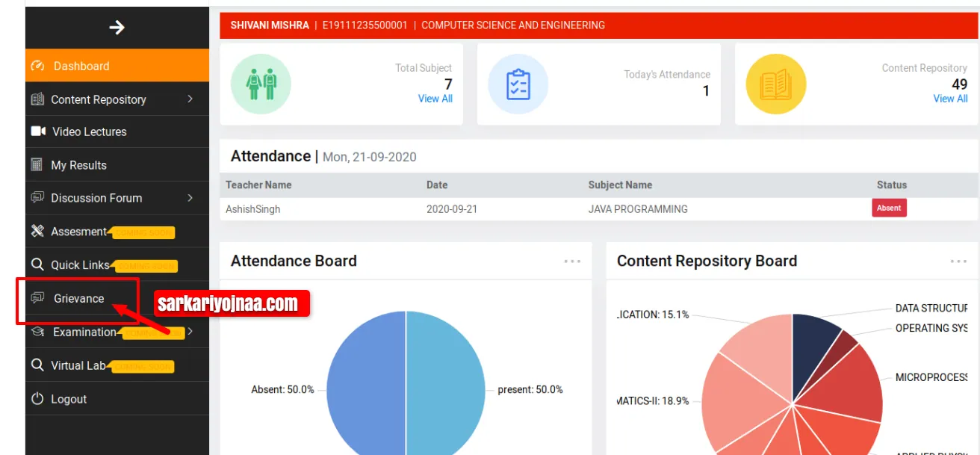Click the Attendance heading above the table
This screenshot has width=980, height=455.
[270, 156]
